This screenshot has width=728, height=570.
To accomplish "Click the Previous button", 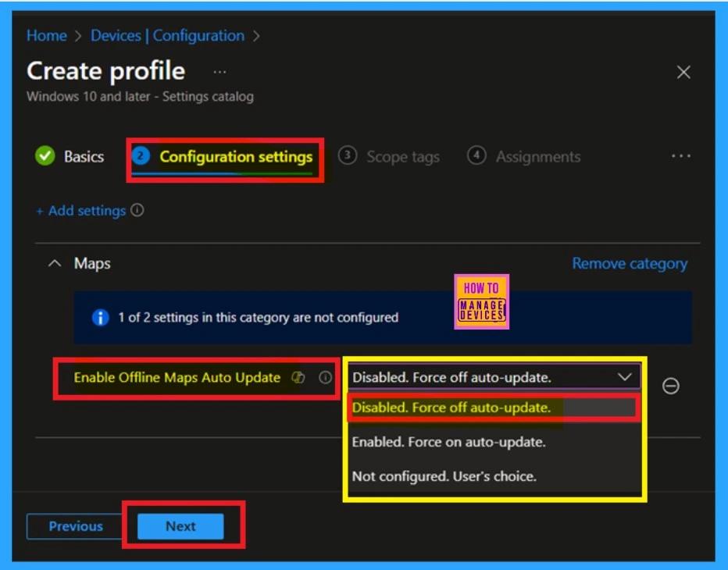I will pyautogui.click(x=76, y=526).
